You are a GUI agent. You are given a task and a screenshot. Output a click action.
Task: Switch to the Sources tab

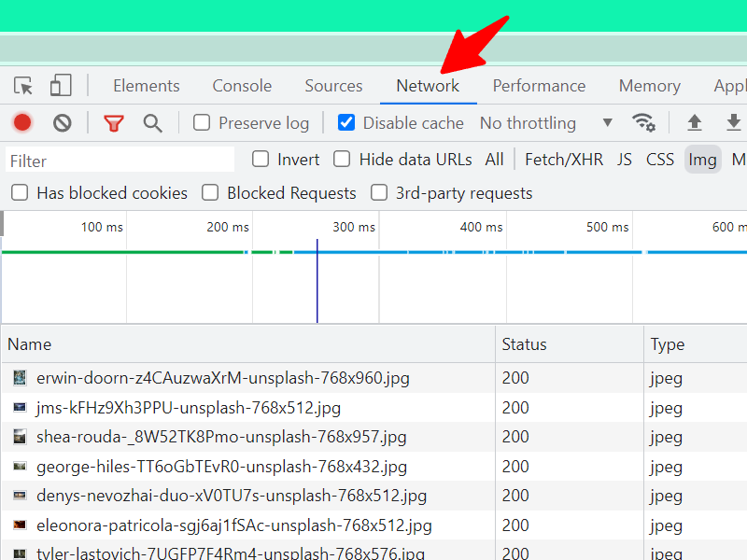[333, 86]
